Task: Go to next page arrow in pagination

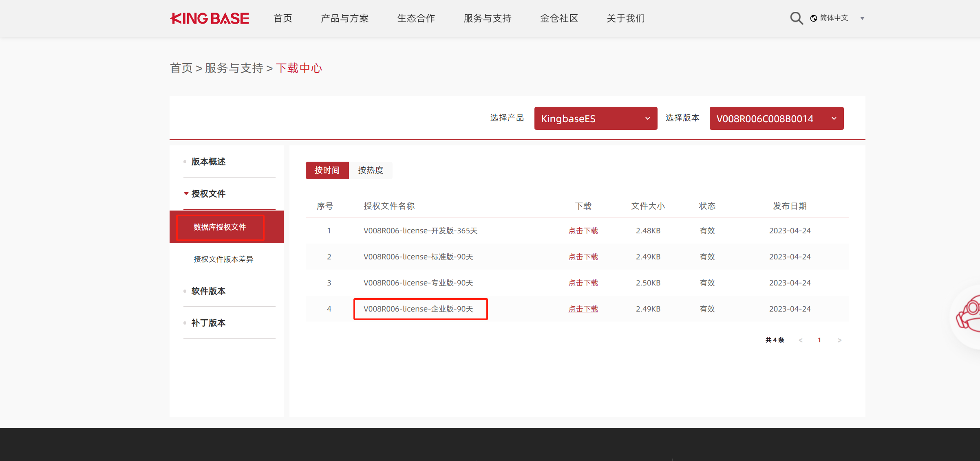Action: (x=839, y=340)
